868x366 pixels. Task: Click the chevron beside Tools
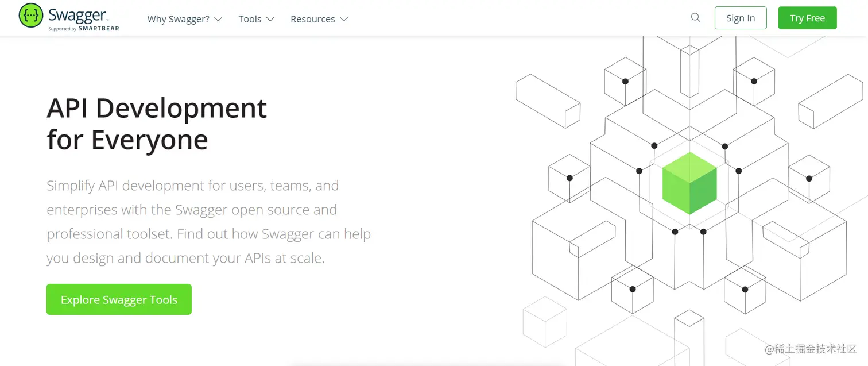pos(270,19)
